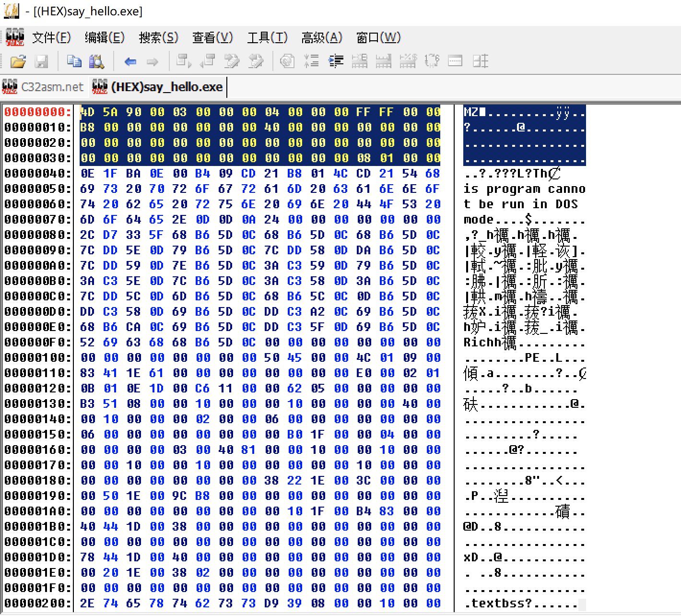The height and width of the screenshot is (616, 681).
Task: Click the 00000100: offset address
Action: tap(37, 357)
